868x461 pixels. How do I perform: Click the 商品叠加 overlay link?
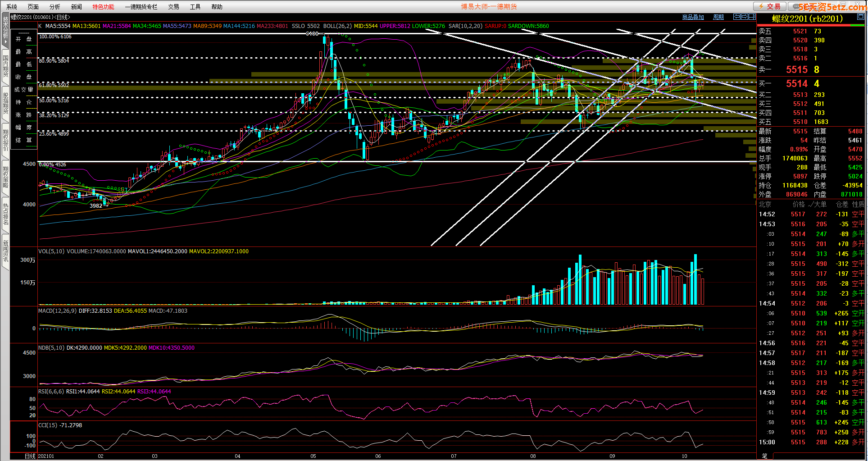(x=693, y=17)
